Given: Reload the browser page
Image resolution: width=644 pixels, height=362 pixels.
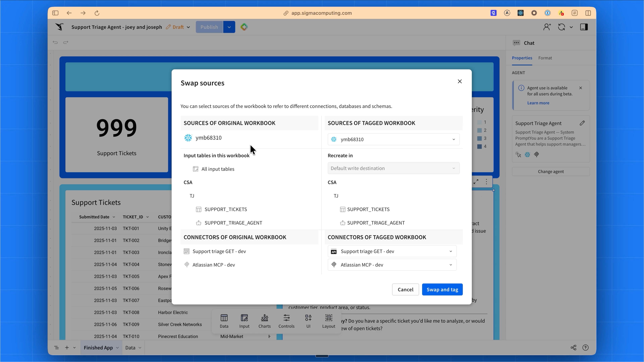Looking at the screenshot, I should click(x=97, y=13).
